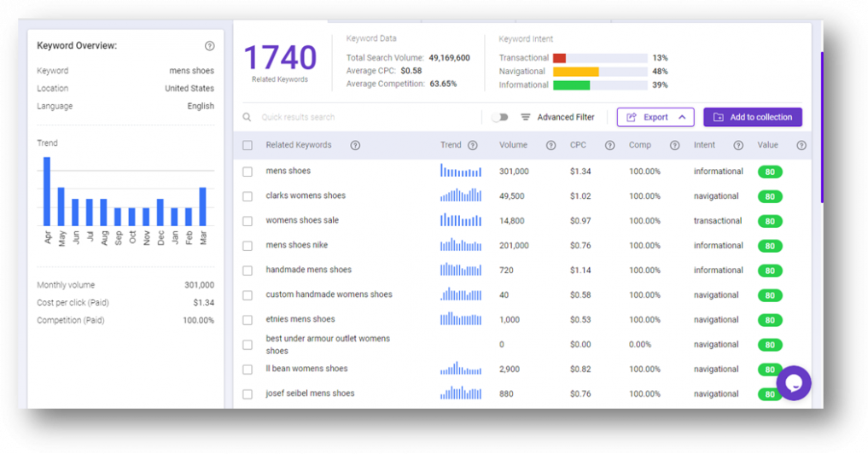This screenshot has width=868, height=454.
Task: Click the CPC $1.14 for handmade mens shoes
Action: pyautogui.click(x=580, y=271)
